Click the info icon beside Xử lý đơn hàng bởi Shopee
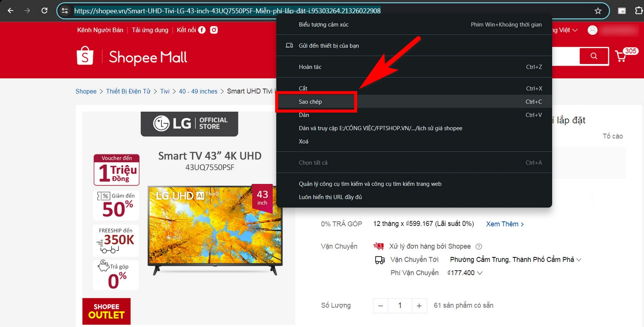The height and width of the screenshot is (327, 644). pos(479,247)
